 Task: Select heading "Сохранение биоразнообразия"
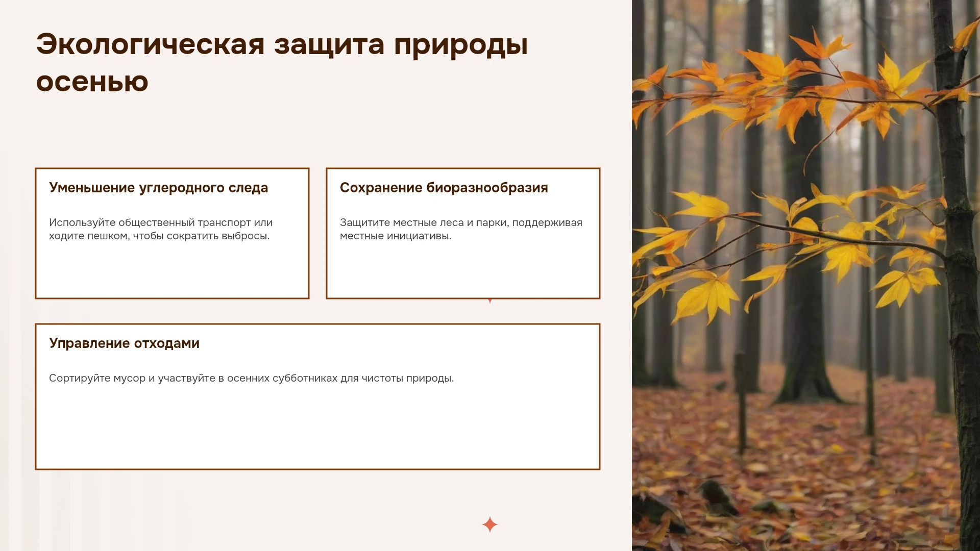444,188
